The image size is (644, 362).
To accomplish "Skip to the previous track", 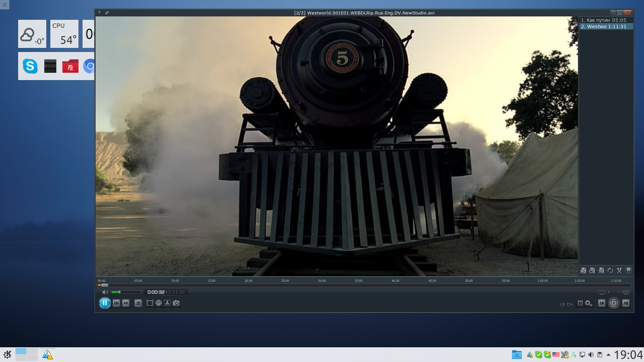I will tap(602, 303).
